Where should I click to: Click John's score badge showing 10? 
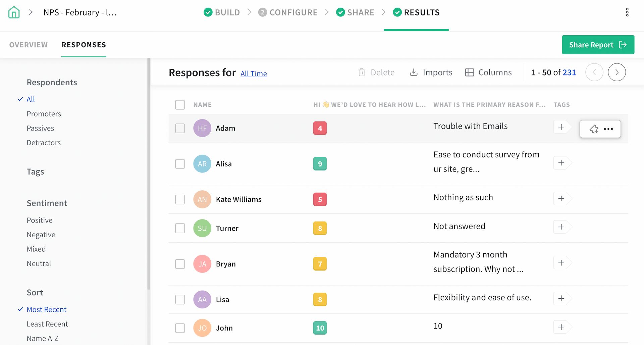[x=320, y=328]
